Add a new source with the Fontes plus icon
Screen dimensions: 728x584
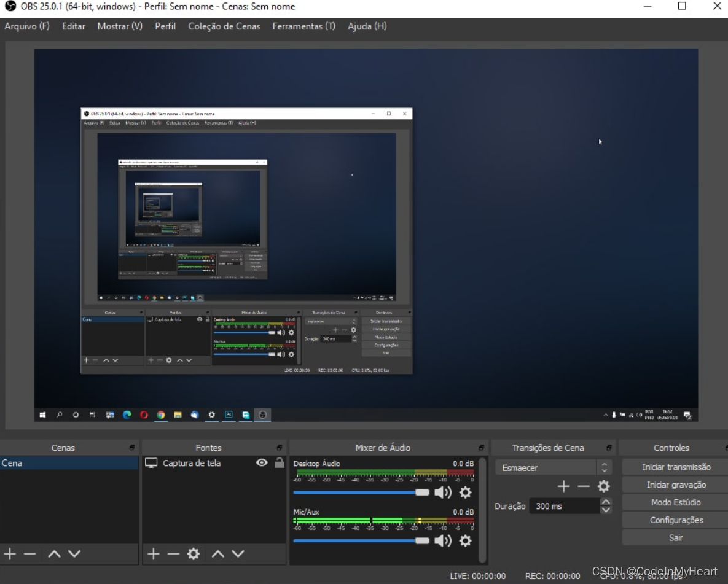[153, 553]
